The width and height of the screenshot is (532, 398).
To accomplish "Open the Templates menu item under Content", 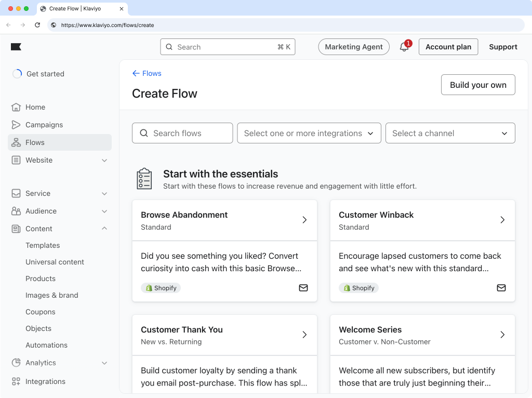I will pos(43,245).
